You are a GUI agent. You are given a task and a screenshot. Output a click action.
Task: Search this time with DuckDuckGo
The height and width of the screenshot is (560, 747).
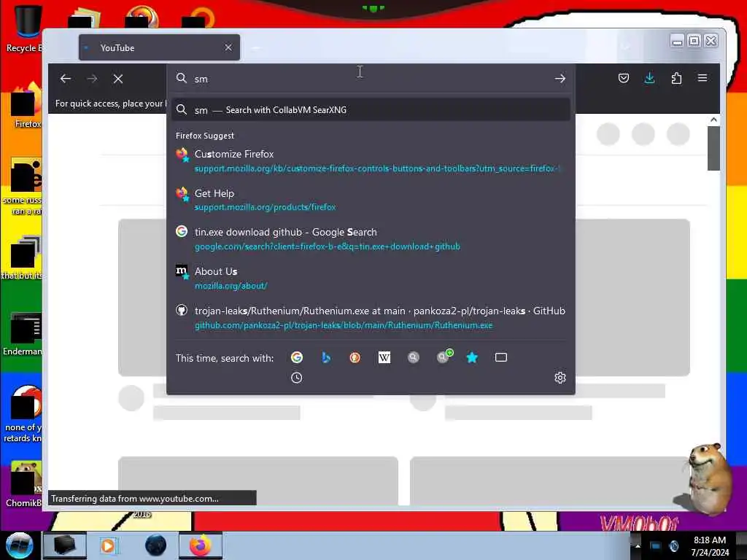[355, 357]
